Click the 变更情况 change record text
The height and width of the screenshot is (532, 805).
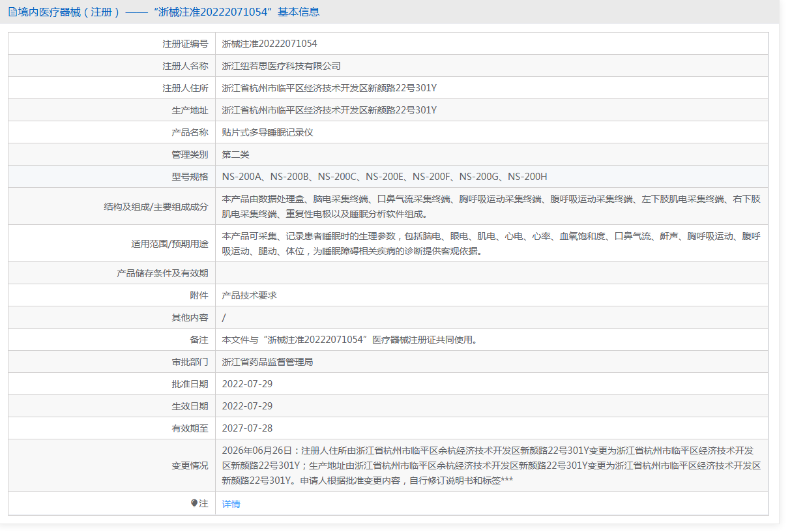[x=491, y=465]
